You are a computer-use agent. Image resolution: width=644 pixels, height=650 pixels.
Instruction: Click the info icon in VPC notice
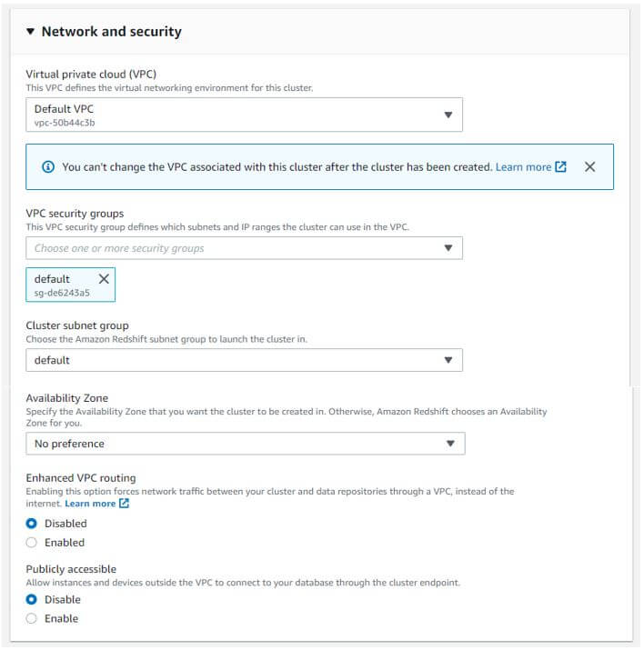click(48, 167)
